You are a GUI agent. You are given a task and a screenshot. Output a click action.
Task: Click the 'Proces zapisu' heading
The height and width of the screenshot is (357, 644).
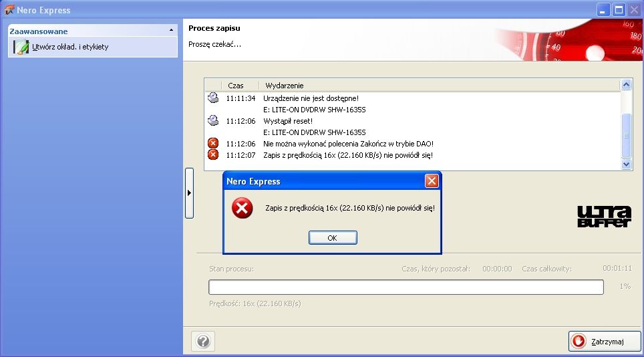tap(214, 28)
